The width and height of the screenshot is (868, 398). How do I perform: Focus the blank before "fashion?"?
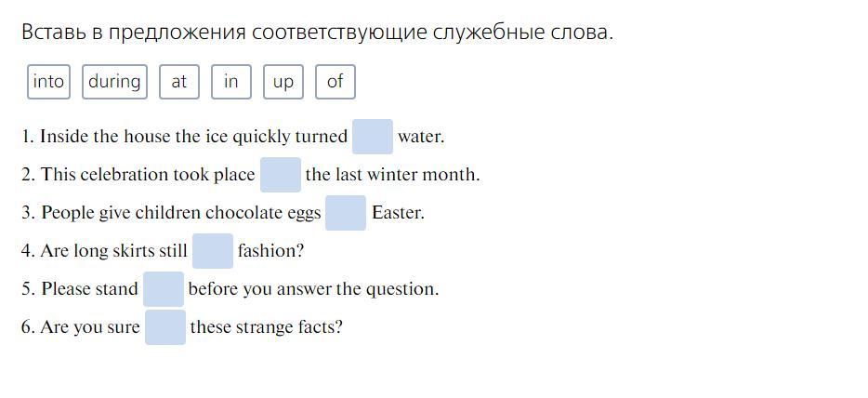(213, 251)
